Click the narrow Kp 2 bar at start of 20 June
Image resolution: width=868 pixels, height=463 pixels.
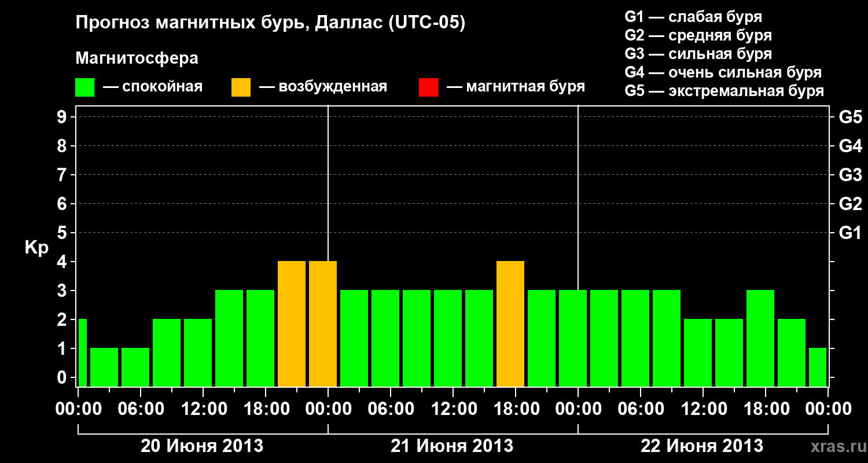pyautogui.click(x=82, y=352)
